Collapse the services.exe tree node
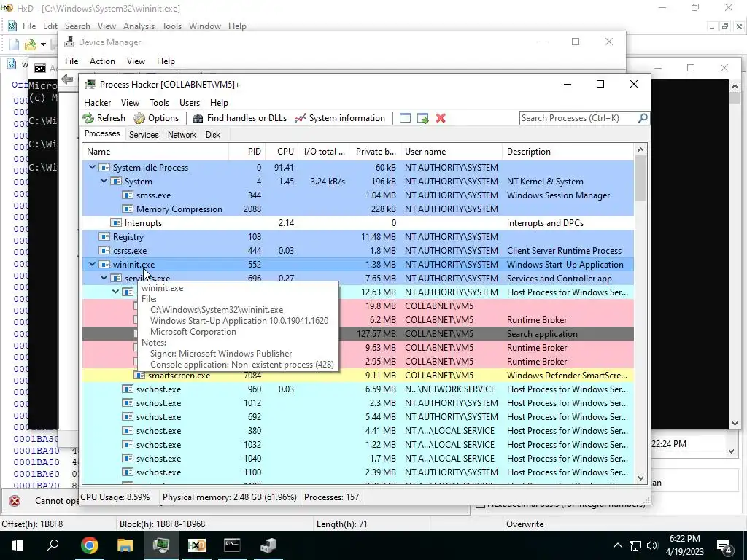This screenshot has width=747, height=560. coord(104,278)
